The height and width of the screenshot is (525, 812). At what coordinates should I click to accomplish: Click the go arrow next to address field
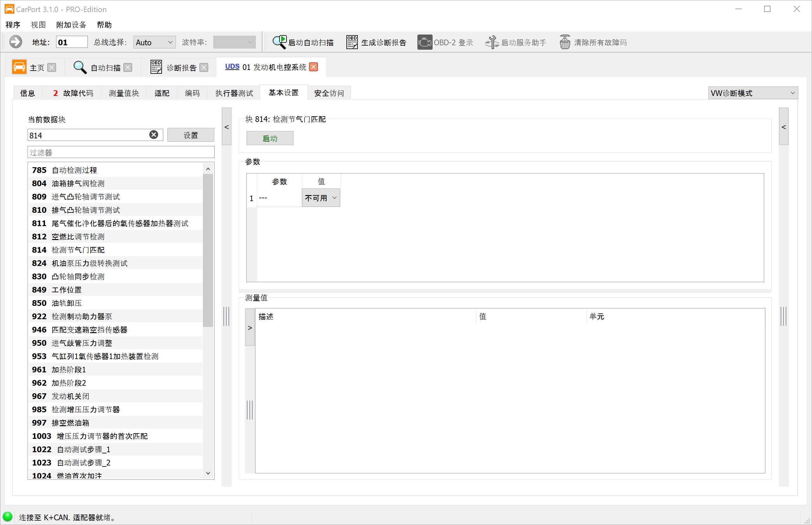15,42
